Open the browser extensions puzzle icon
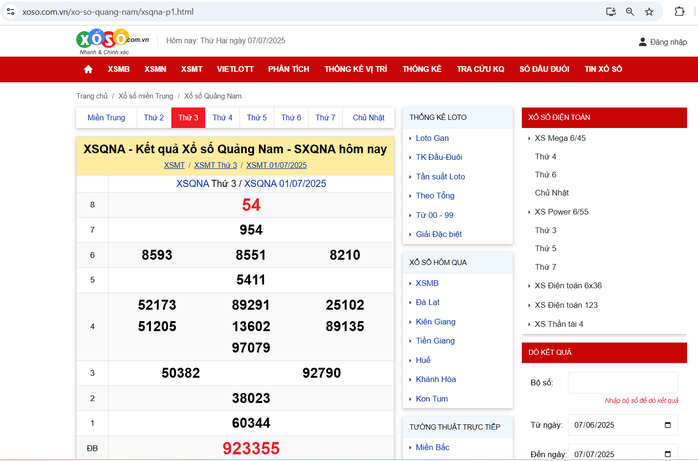This screenshot has height=461, width=698. pos(681,11)
